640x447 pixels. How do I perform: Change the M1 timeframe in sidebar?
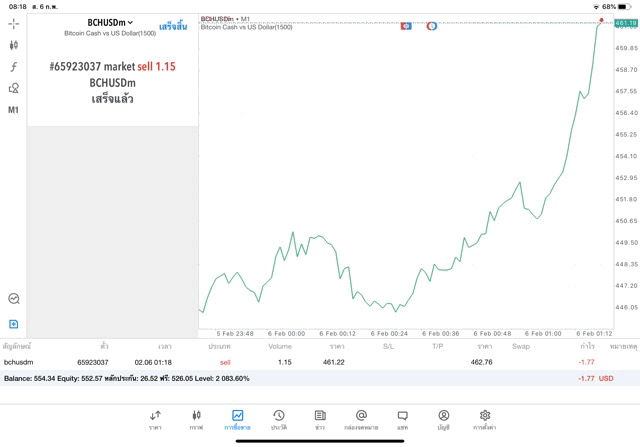pyautogui.click(x=13, y=110)
